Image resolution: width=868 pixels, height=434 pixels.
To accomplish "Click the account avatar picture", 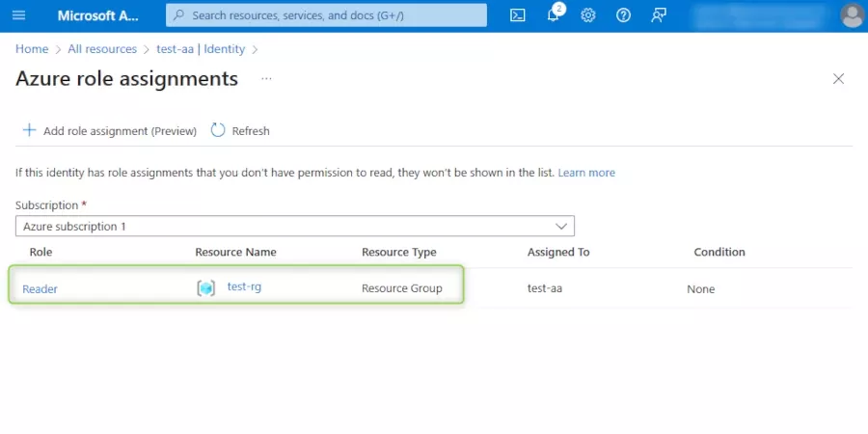I will coord(852,15).
